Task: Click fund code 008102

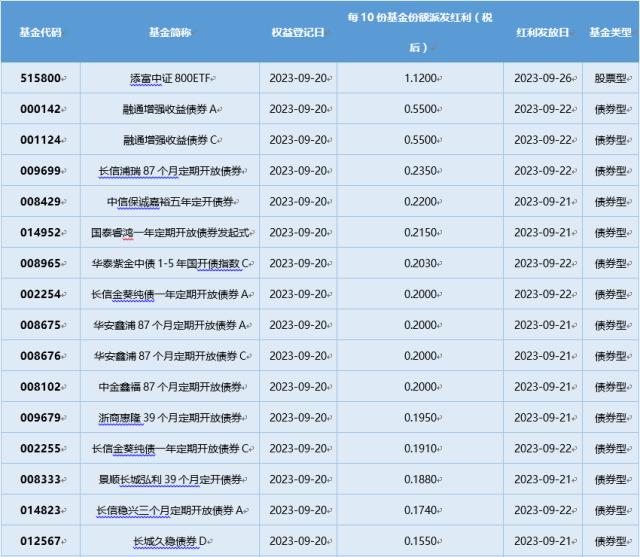Action: (x=40, y=387)
